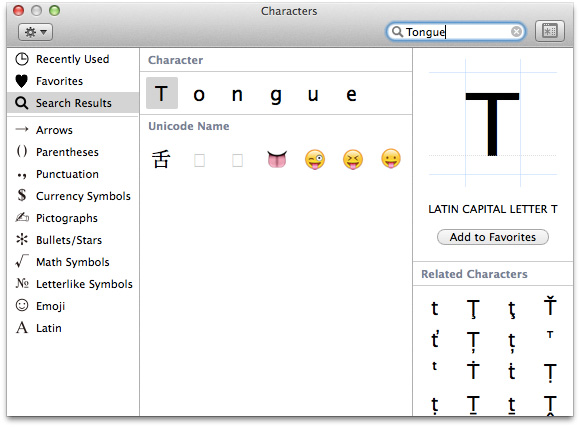Select the Chinese tongue character 舌

(x=161, y=159)
